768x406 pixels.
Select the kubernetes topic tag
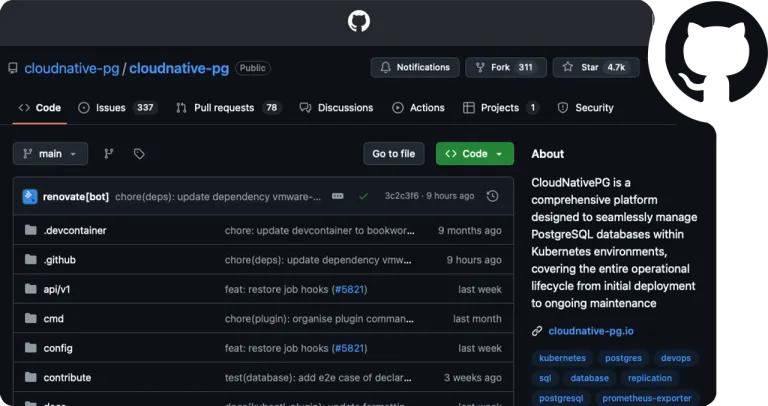[x=562, y=358]
